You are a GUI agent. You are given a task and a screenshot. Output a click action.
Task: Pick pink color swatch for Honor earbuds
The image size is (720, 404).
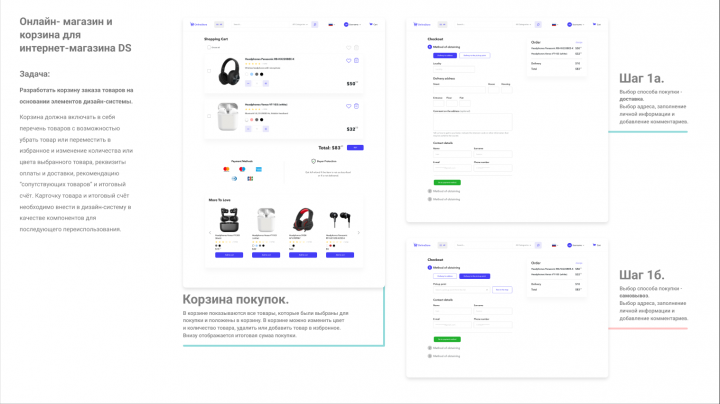[252, 120]
